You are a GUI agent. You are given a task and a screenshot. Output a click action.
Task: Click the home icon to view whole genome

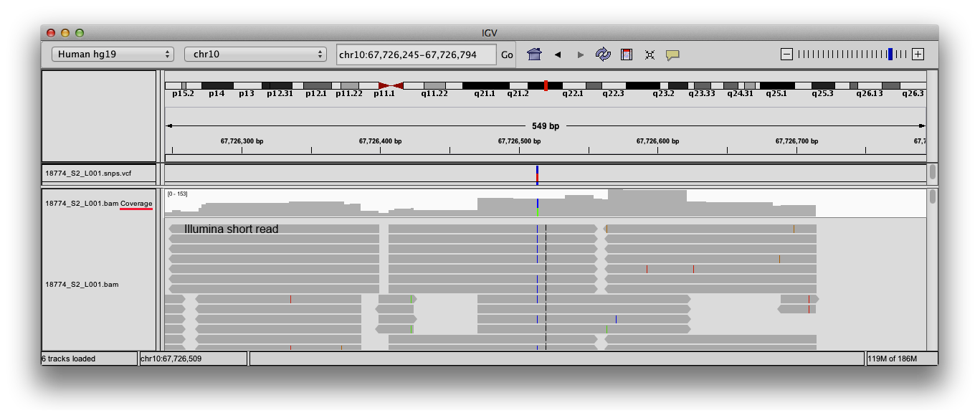[x=533, y=54]
